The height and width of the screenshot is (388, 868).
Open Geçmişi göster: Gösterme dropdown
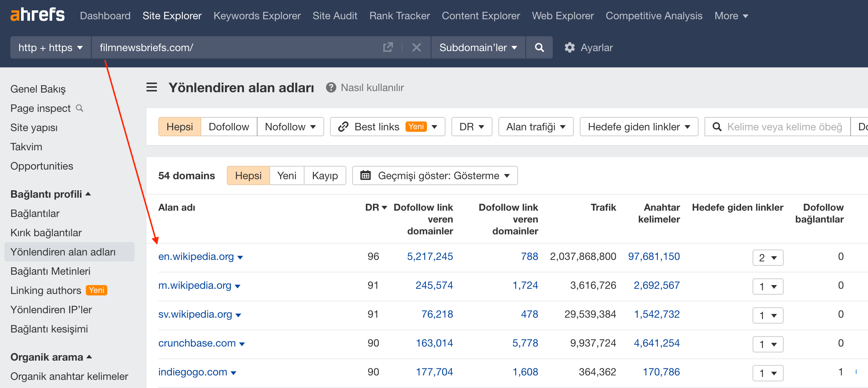coord(435,175)
